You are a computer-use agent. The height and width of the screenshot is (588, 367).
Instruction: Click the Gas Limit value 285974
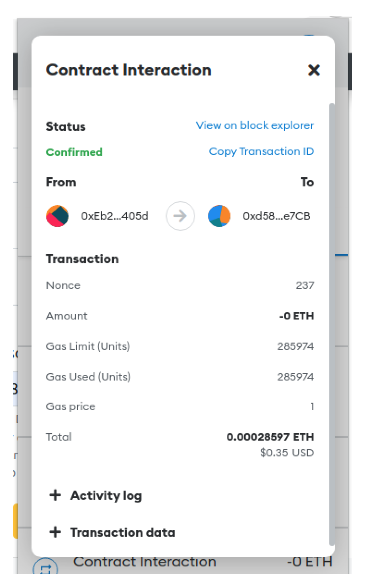point(295,346)
